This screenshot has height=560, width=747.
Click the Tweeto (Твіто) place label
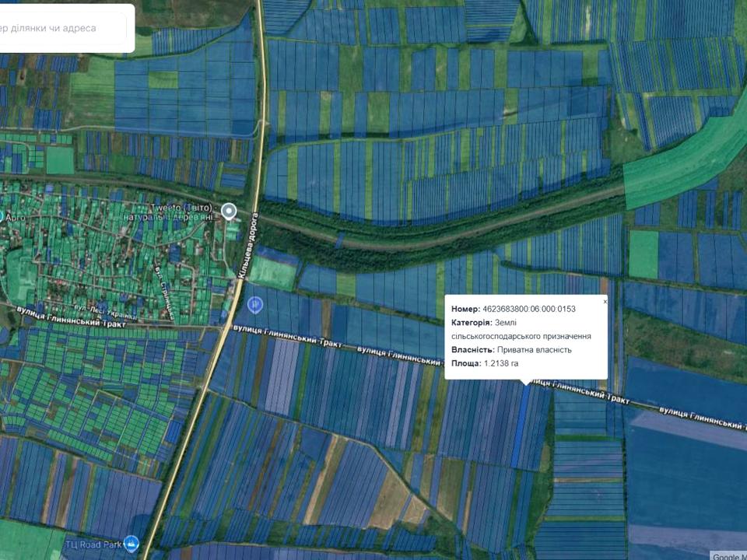183,207
